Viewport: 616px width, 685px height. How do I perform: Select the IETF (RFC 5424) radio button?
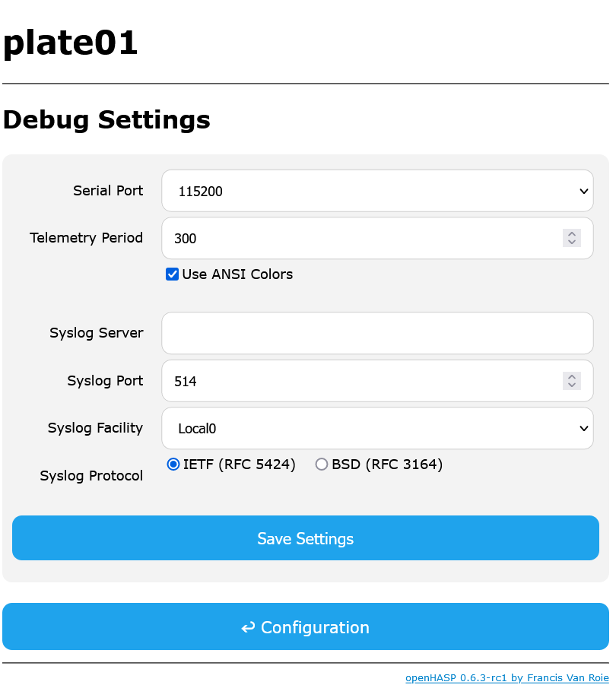pos(173,464)
